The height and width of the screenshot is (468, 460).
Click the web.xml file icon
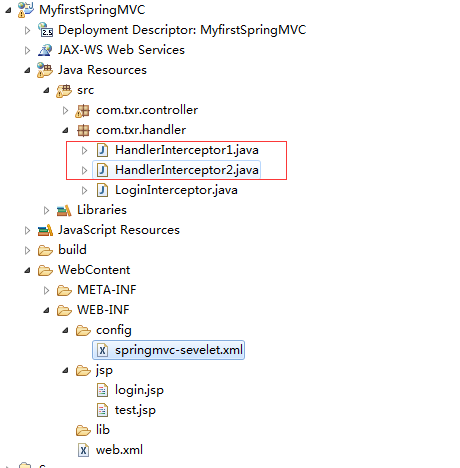tap(83, 450)
